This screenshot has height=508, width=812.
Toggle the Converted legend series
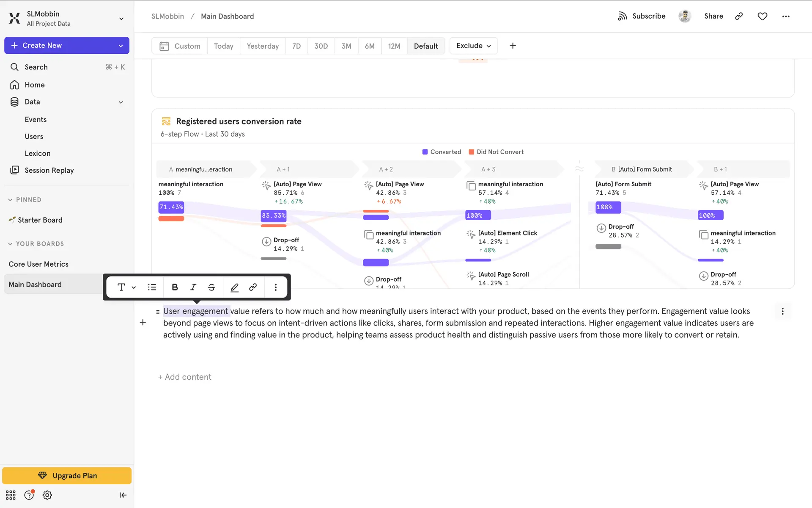point(442,152)
